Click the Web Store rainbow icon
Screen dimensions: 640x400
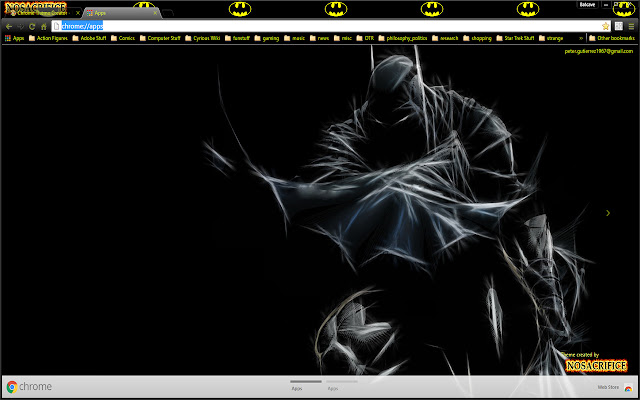tap(628, 387)
